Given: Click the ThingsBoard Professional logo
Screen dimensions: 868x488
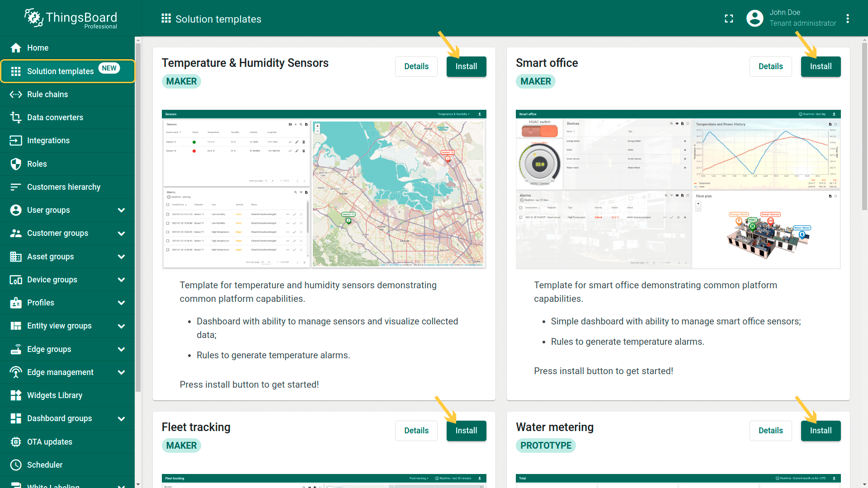Looking at the screenshot, I should tap(71, 19).
